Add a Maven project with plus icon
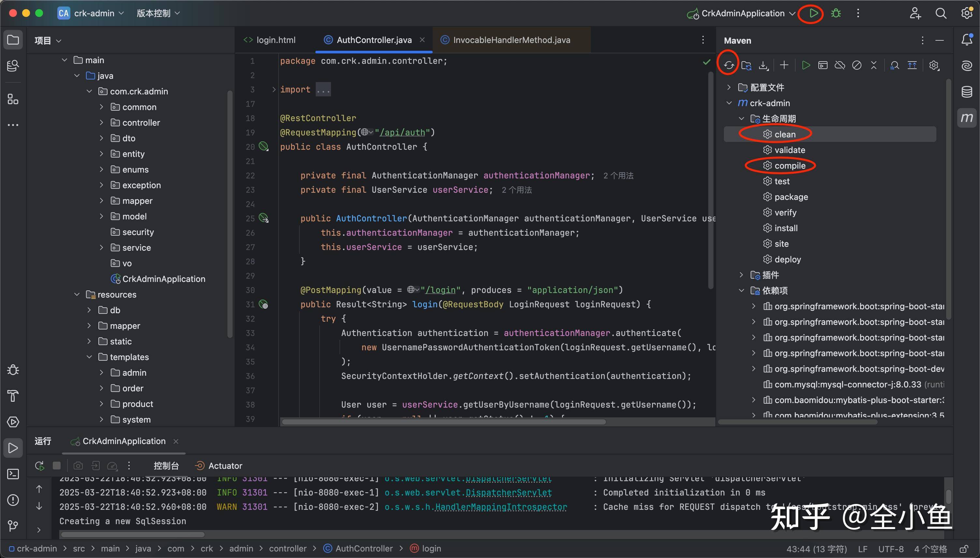 784,65
